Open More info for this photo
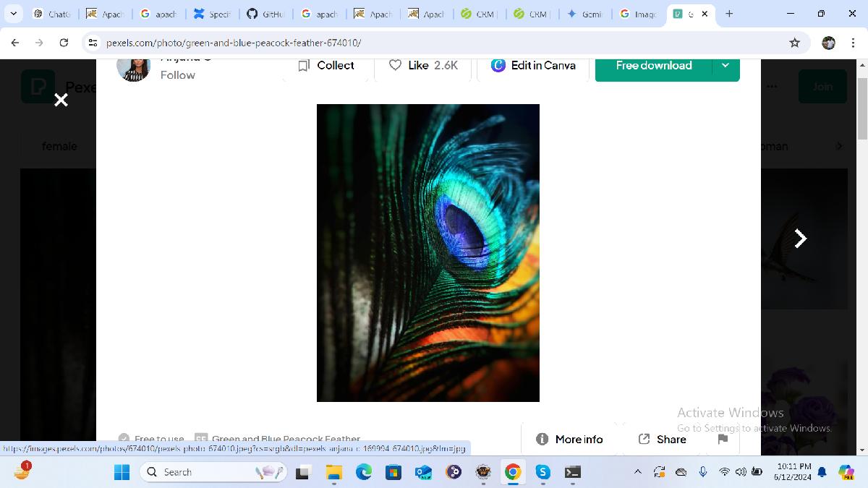Screen dimensions: 868x488 pos(569,439)
